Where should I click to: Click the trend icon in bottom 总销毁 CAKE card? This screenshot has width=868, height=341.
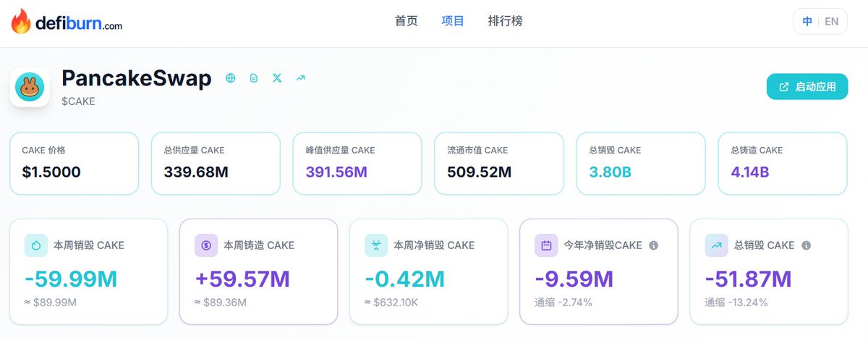point(717,245)
